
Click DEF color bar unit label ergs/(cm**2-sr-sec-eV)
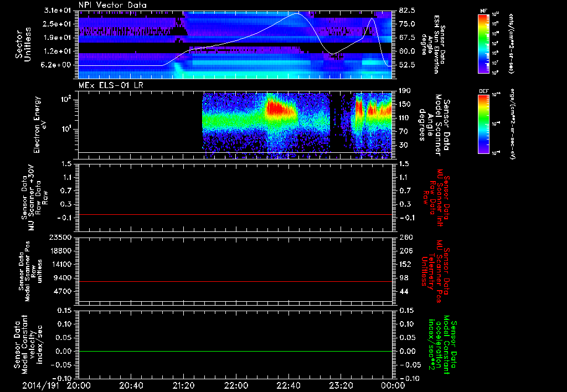click(512, 123)
